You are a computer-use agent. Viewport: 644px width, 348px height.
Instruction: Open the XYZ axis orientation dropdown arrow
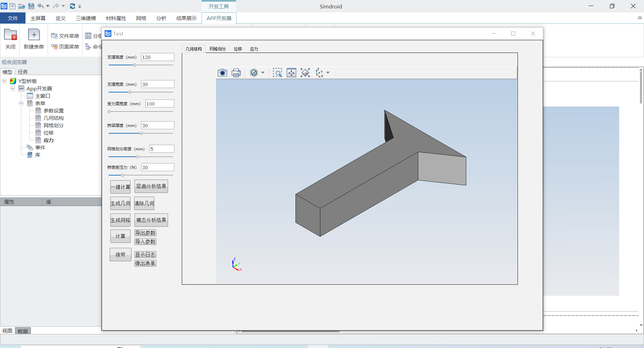[328, 73]
